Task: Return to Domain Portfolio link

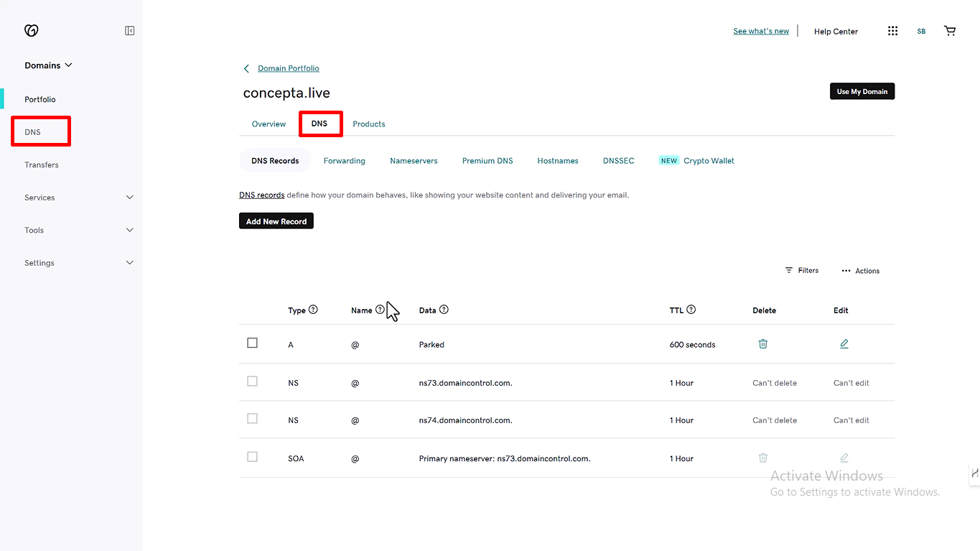Action: pyautogui.click(x=289, y=69)
